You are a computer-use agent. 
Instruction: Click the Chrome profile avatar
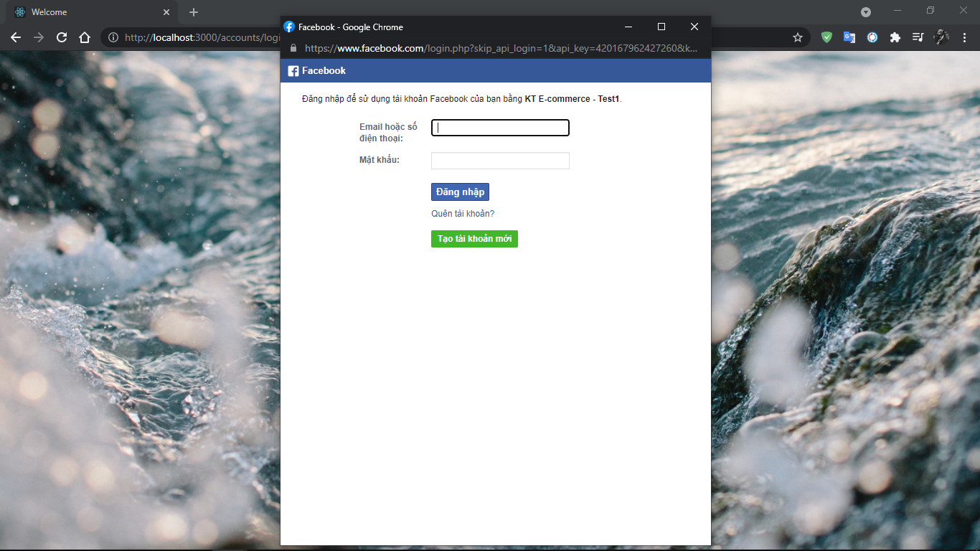pyautogui.click(x=941, y=37)
